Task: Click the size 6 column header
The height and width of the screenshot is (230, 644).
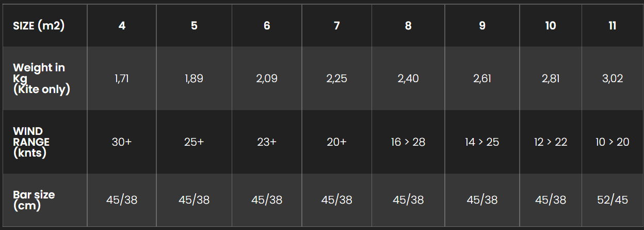Action: pyautogui.click(x=267, y=26)
